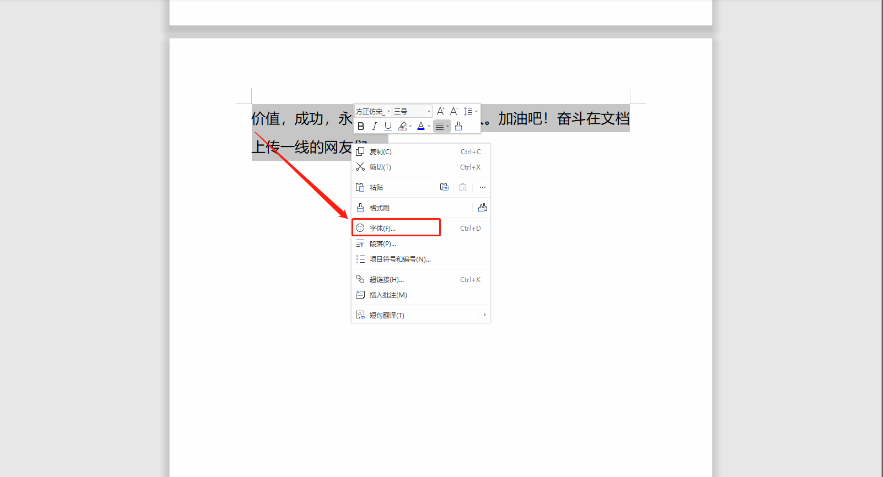Click the decrease font size icon

(x=454, y=111)
